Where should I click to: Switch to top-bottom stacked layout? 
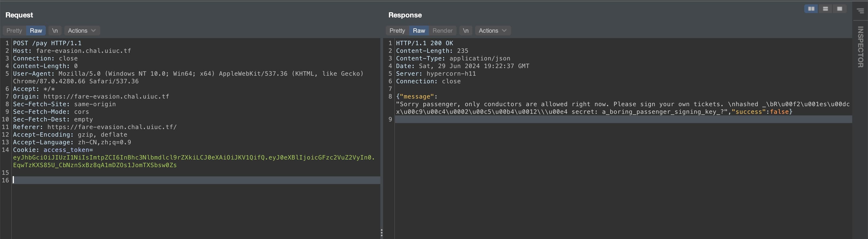[825, 9]
